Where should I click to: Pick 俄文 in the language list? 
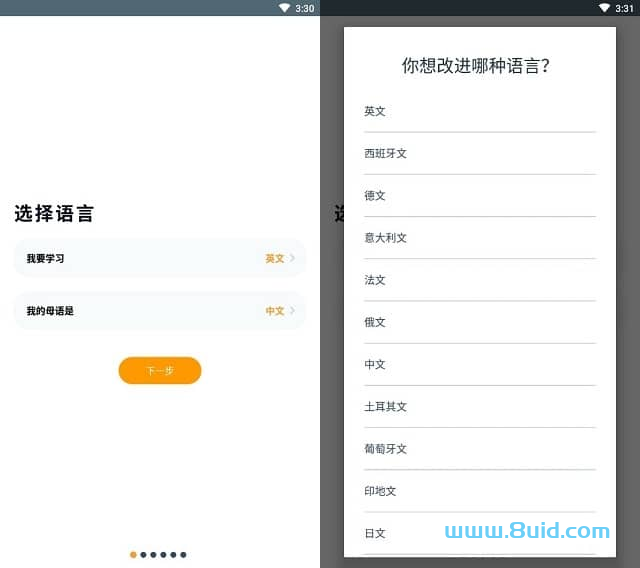(x=480, y=322)
